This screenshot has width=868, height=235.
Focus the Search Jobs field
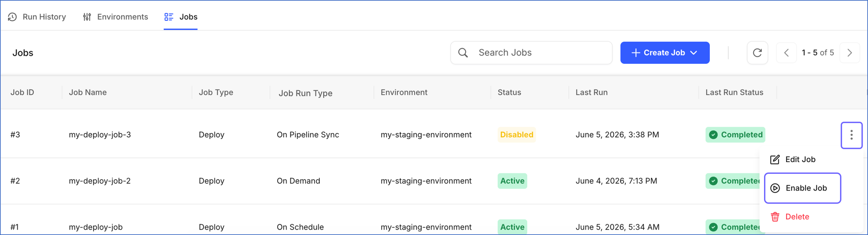tap(531, 53)
